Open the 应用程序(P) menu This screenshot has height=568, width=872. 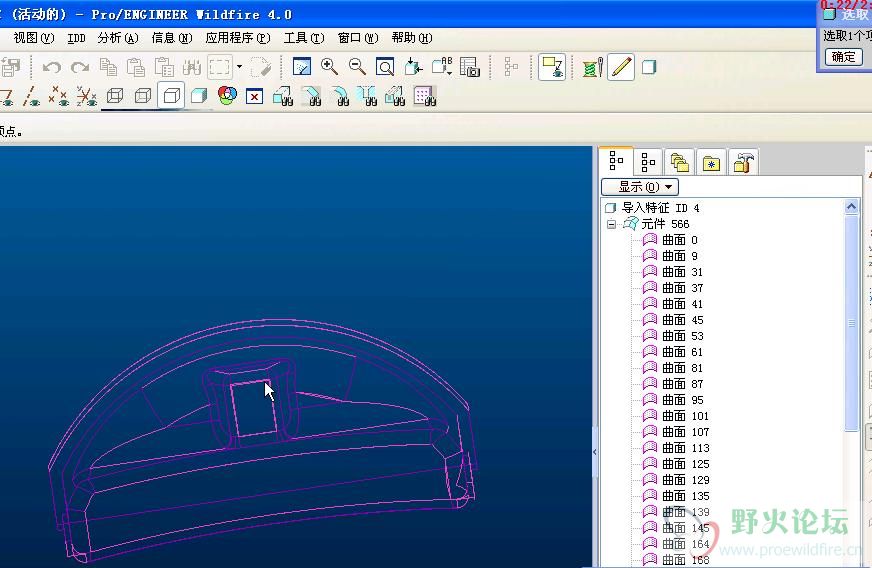[x=238, y=38]
